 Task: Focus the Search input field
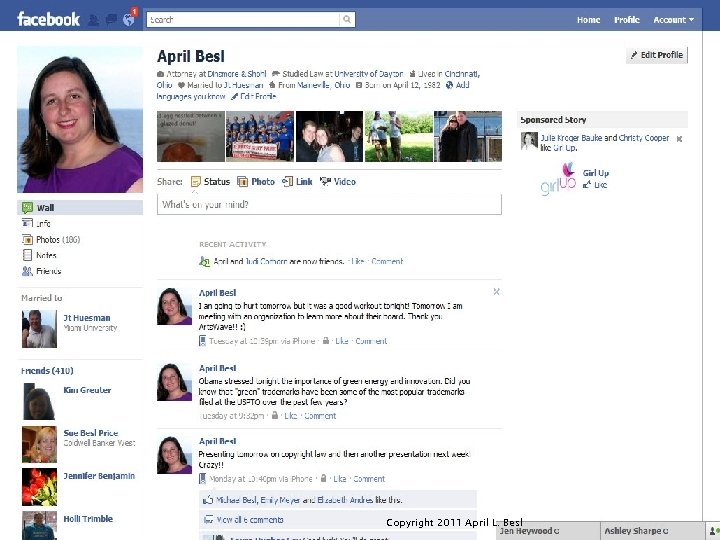pos(243,19)
